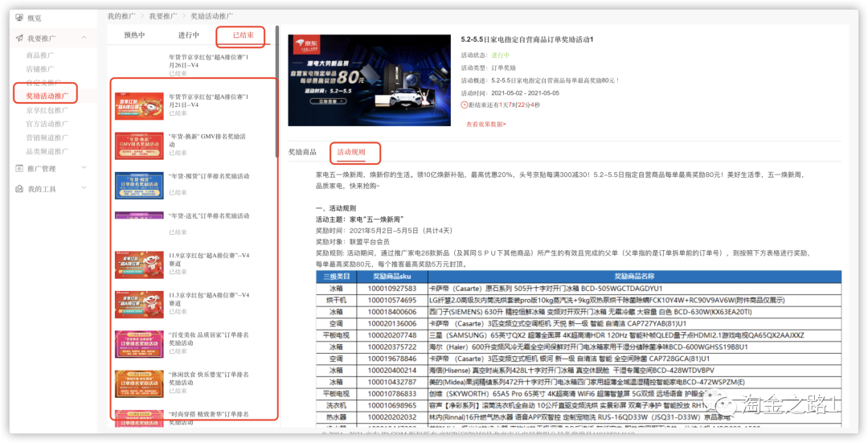The image size is (868, 443).
Task: Click the 推广管理 icon in sidebar
Action: coord(19,168)
